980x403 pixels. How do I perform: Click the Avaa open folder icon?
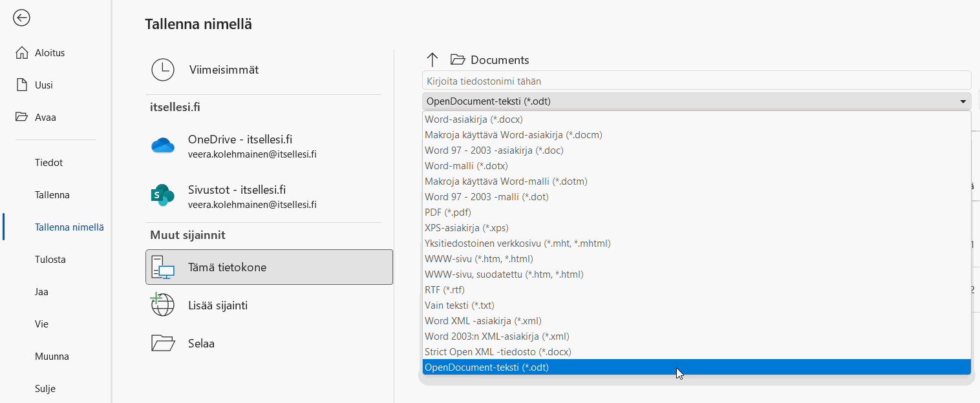click(22, 118)
